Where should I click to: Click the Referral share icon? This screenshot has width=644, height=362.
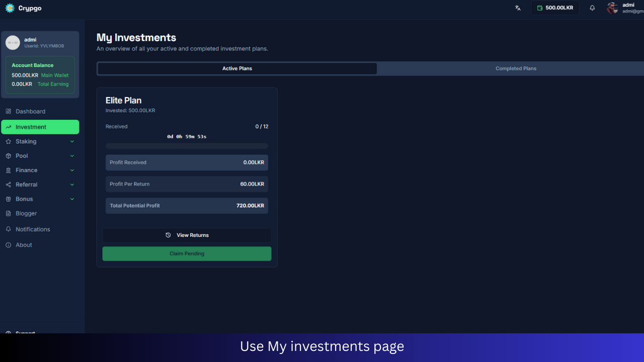point(8,185)
